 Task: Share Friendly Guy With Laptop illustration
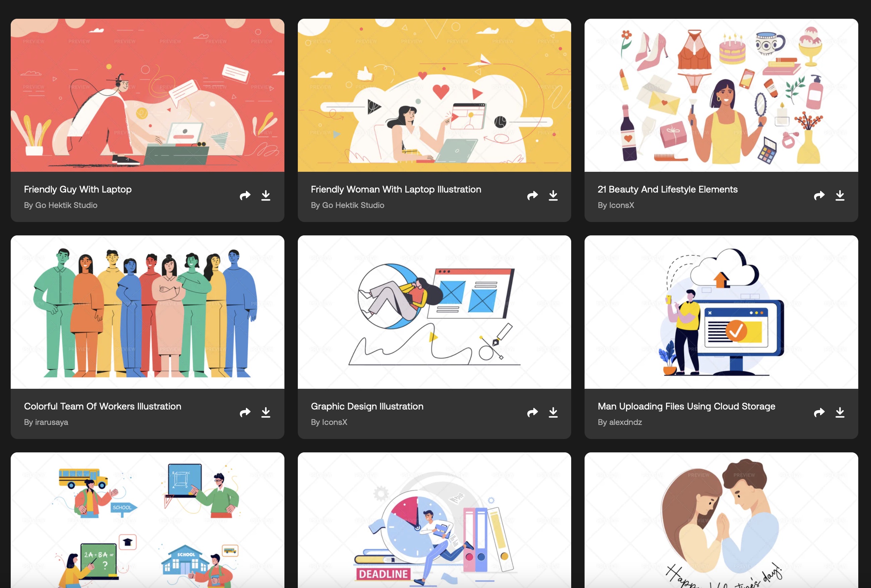point(245,196)
